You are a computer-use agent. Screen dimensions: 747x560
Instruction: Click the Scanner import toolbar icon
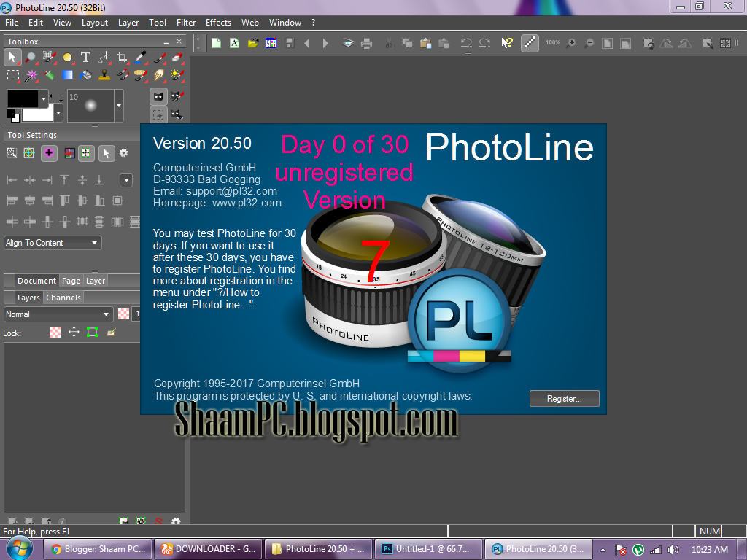(x=348, y=43)
